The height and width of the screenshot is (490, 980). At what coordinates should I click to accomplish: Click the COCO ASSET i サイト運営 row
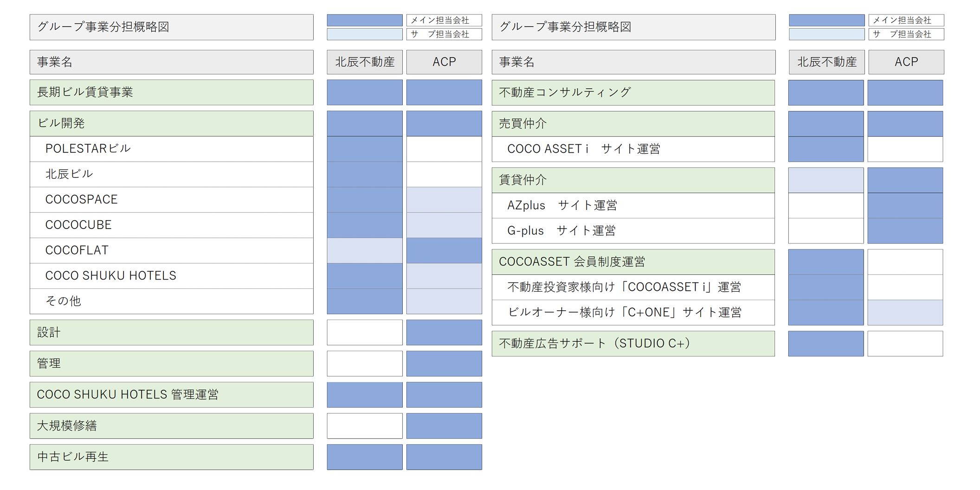tap(633, 149)
